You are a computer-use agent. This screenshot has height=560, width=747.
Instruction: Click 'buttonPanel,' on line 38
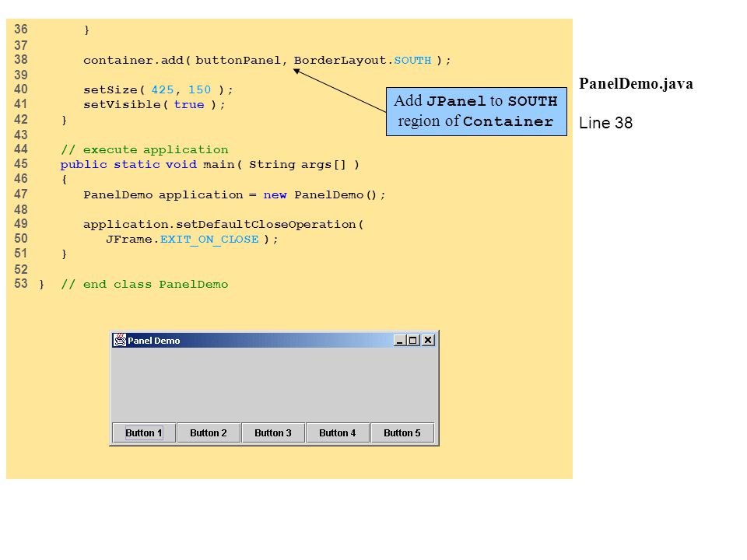(x=241, y=61)
